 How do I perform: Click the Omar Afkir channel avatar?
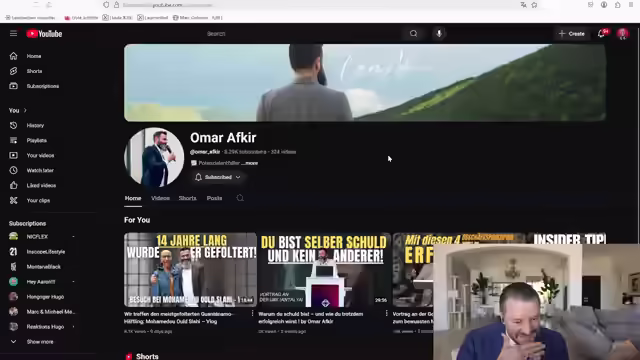[x=154, y=158]
